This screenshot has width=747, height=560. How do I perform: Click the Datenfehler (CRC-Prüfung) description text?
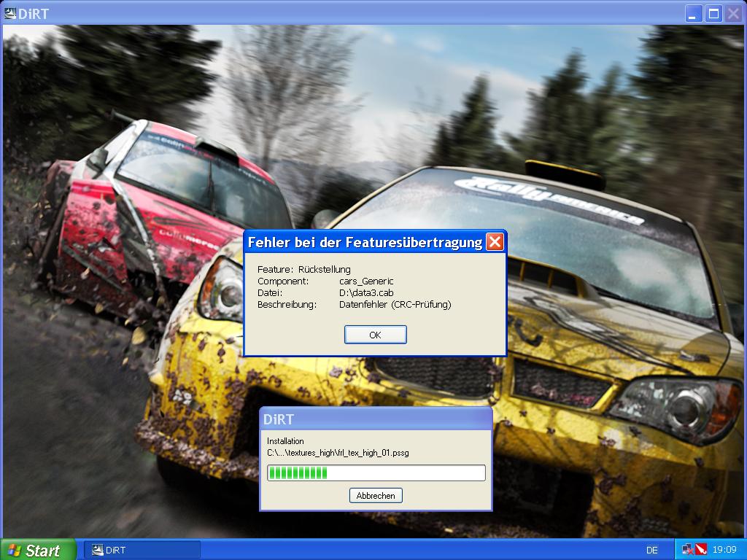(x=395, y=304)
